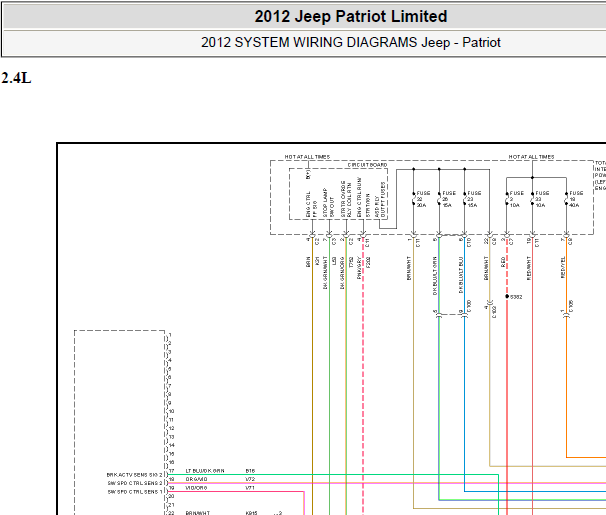Image resolution: width=606 pixels, height=515 pixels.
Task: Click the 'STOP LAMP SW OUT' label
Action: [x=328, y=203]
